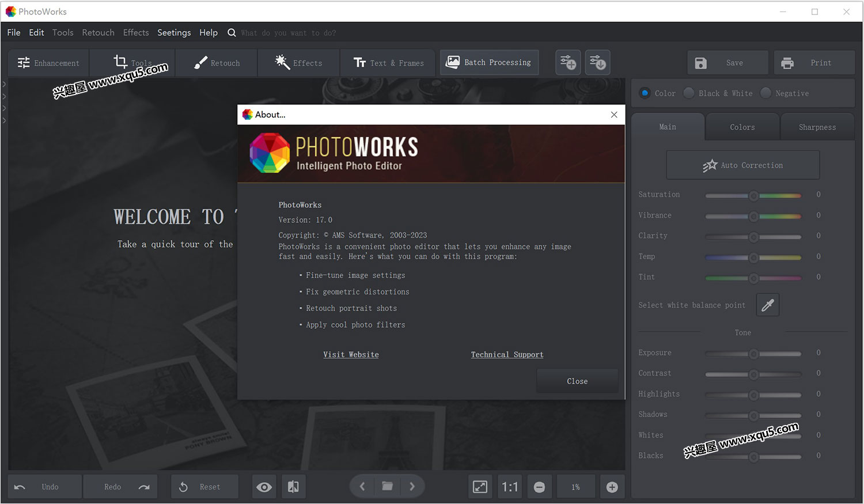Adjust the Tint slider
Image resolution: width=864 pixels, height=504 pixels.
tap(753, 278)
